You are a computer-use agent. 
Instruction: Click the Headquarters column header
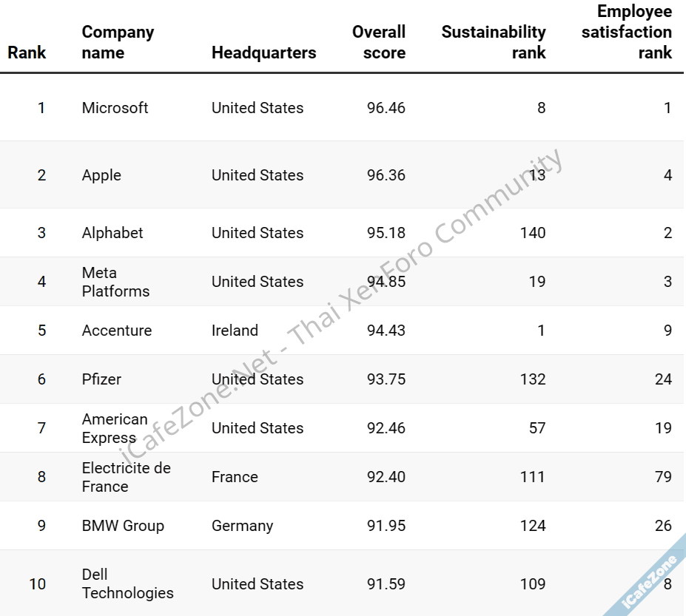click(x=263, y=53)
